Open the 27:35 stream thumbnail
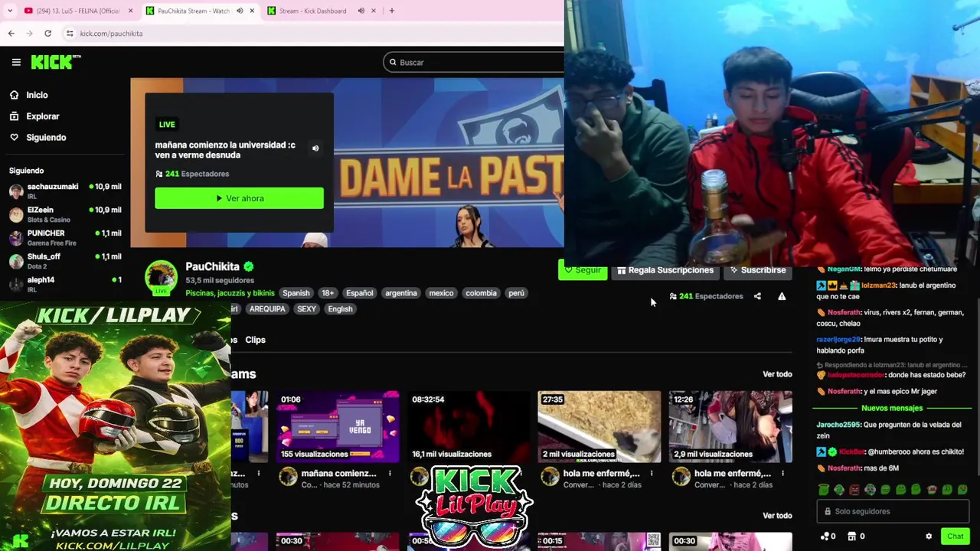 click(x=599, y=427)
